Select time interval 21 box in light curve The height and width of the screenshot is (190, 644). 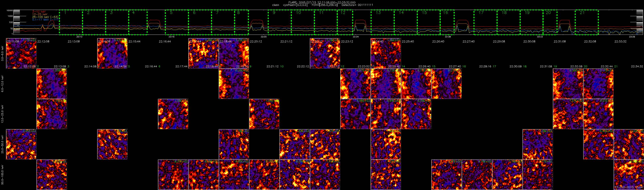(587, 22)
